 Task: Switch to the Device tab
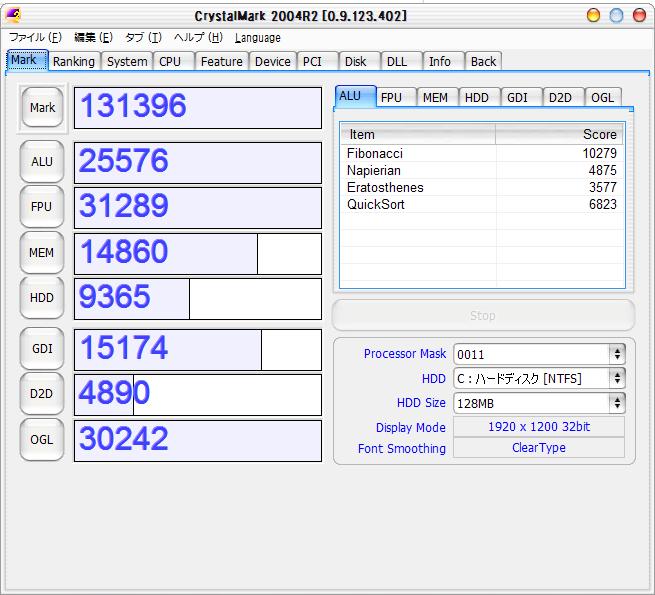(273, 61)
